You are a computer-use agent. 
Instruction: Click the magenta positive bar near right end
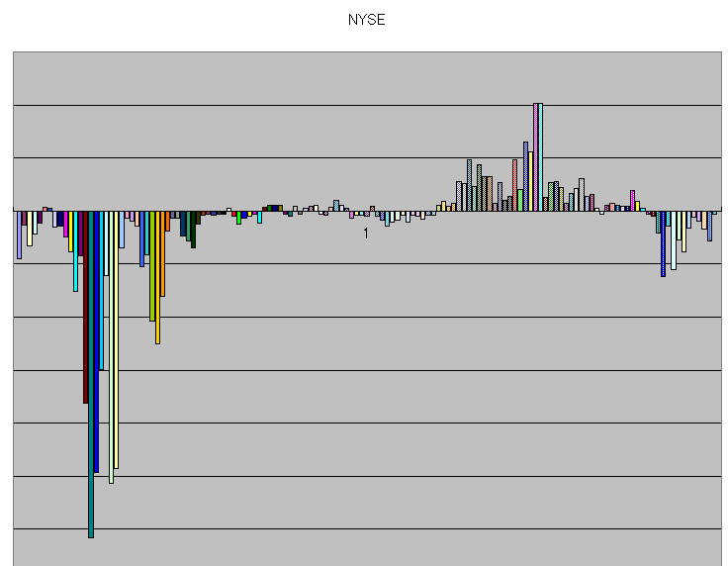tap(632, 201)
